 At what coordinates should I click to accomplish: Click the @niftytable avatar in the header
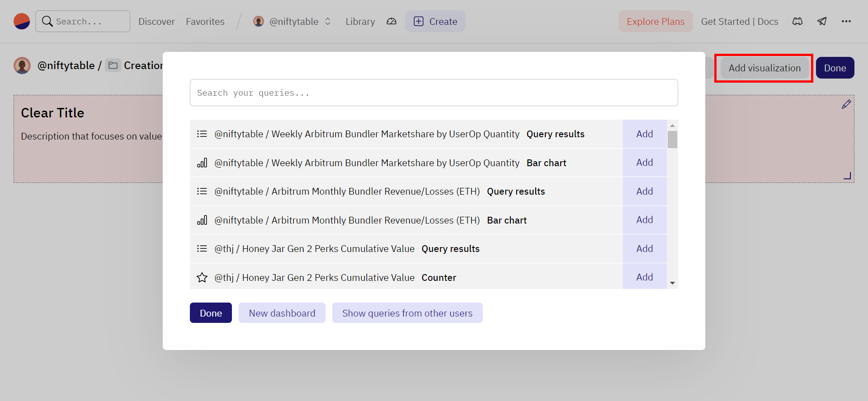point(259,21)
